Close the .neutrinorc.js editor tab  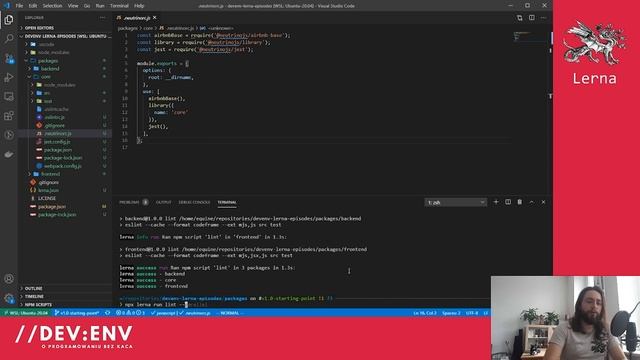coord(155,18)
